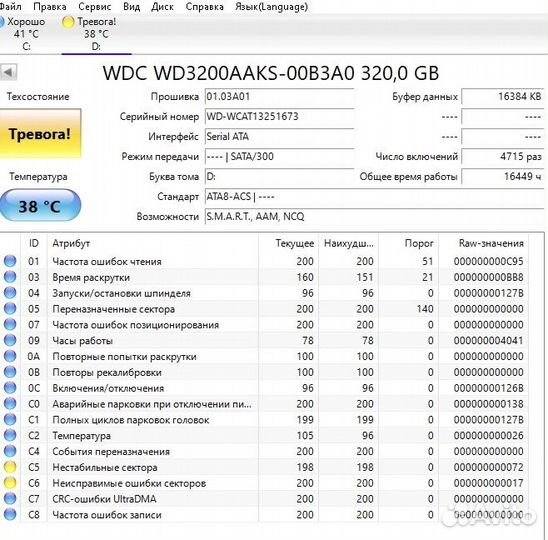Select the Нестабильные сектора attribute name
This screenshot has width=548, height=540.
tap(105, 467)
